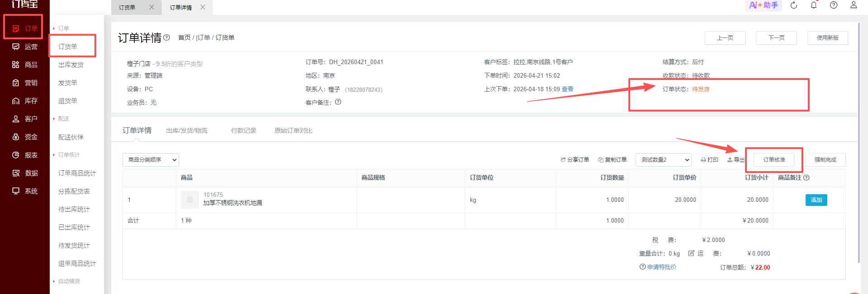Close the 订货单 tab
868x294 pixels.
151,7
